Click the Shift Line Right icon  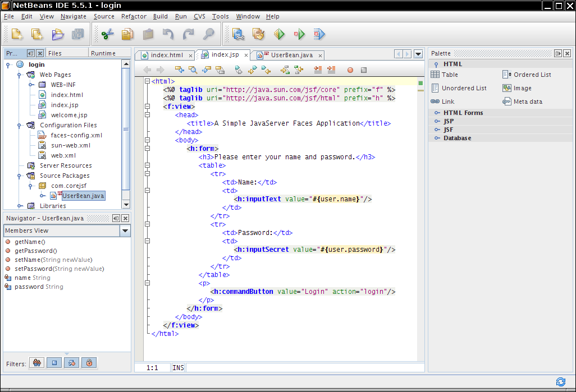[331, 70]
